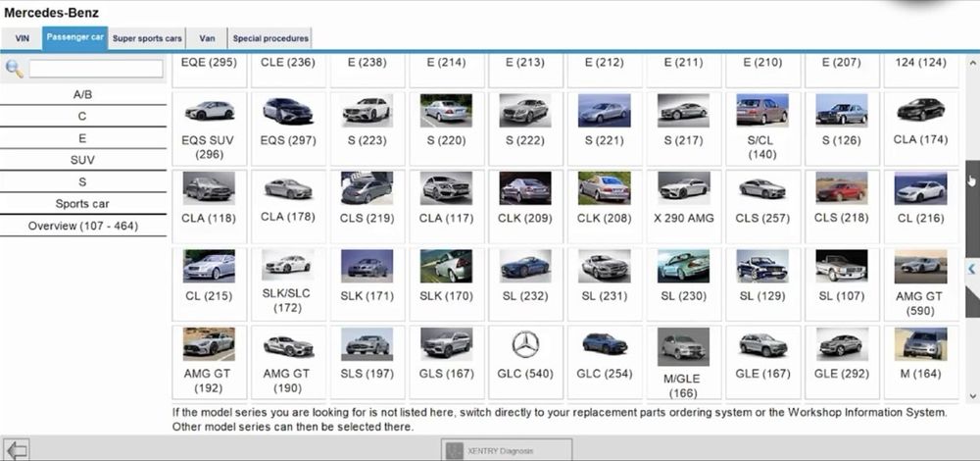
Task: Choose the CLA (117) tile
Action: [446, 206]
